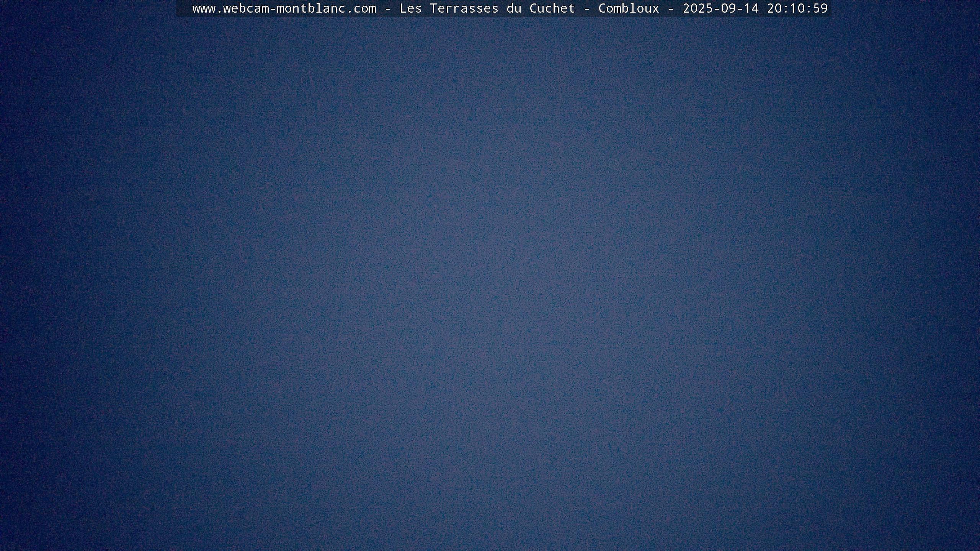Click the .com ending of the URL
The image size is (980, 551).
click(361, 8)
